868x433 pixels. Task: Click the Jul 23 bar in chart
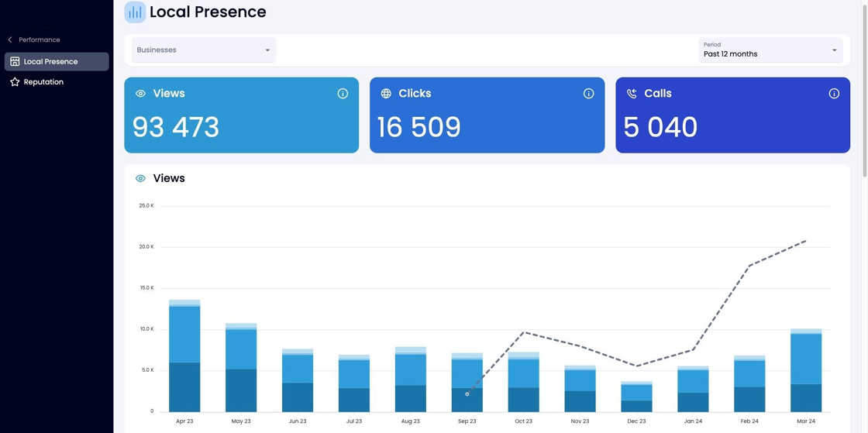[354, 383]
